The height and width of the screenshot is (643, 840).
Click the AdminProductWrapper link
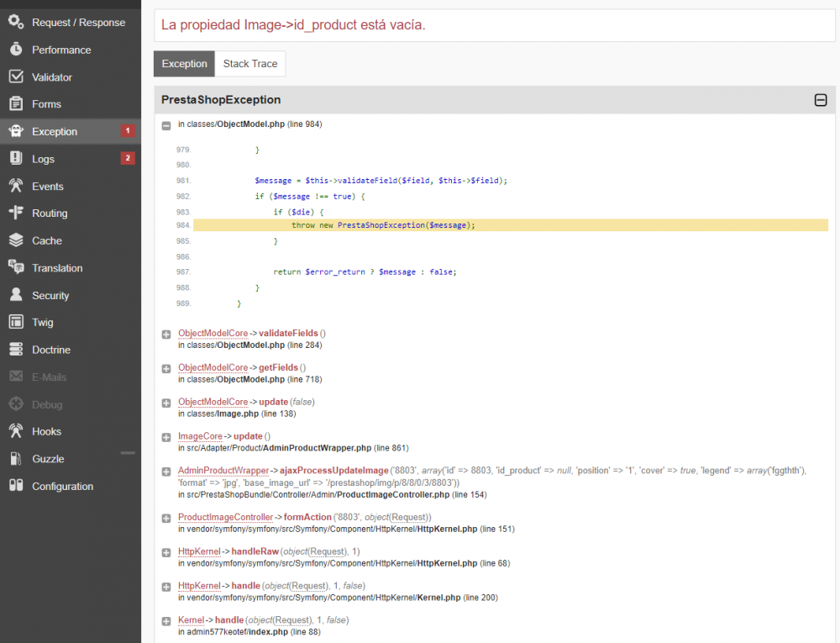223,471
